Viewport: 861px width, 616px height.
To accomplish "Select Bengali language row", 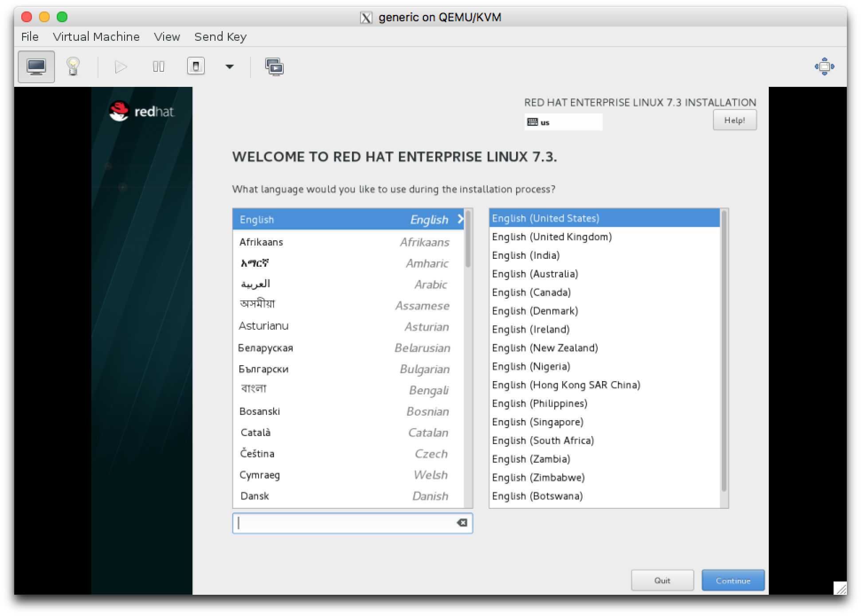I will click(348, 390).
